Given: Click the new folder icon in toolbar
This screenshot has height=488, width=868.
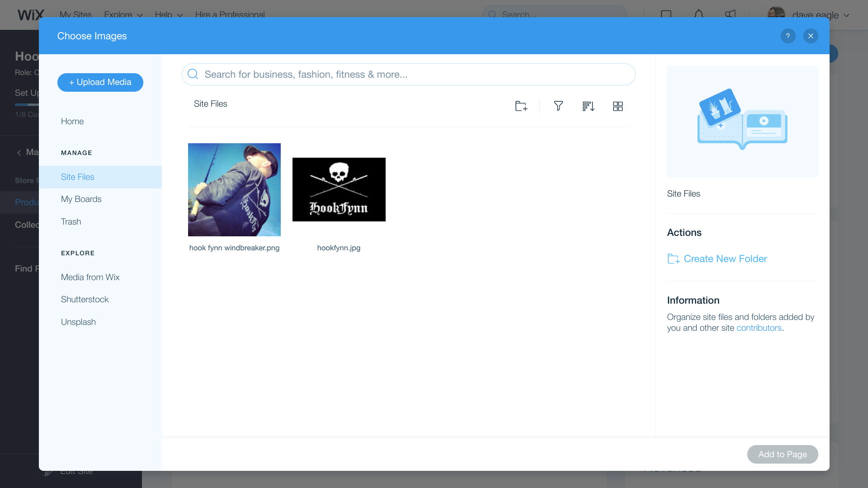Looking at the screenshot, I should pos(521,106).
